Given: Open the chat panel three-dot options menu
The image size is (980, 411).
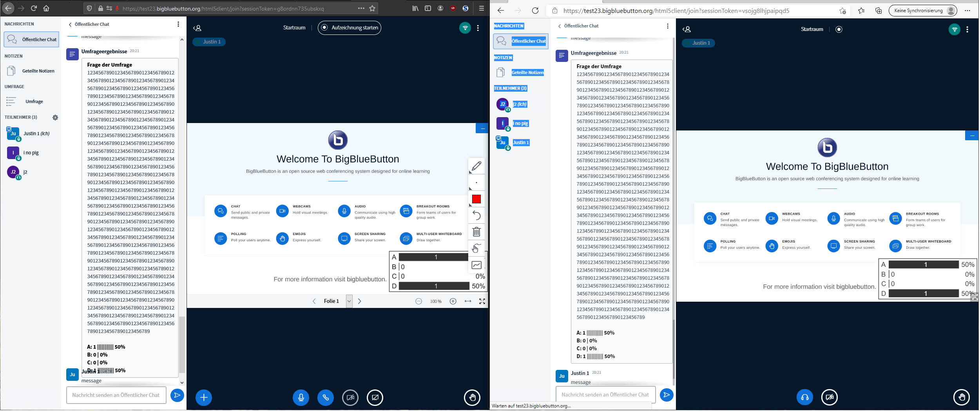Looking at the screenshot, I should 178,24.
